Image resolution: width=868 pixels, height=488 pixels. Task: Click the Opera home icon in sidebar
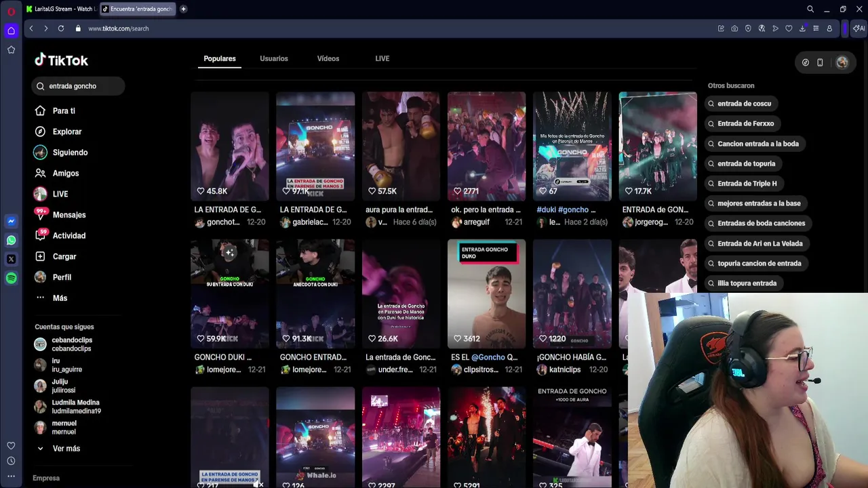pyautogui.click(x=11, y=30)
